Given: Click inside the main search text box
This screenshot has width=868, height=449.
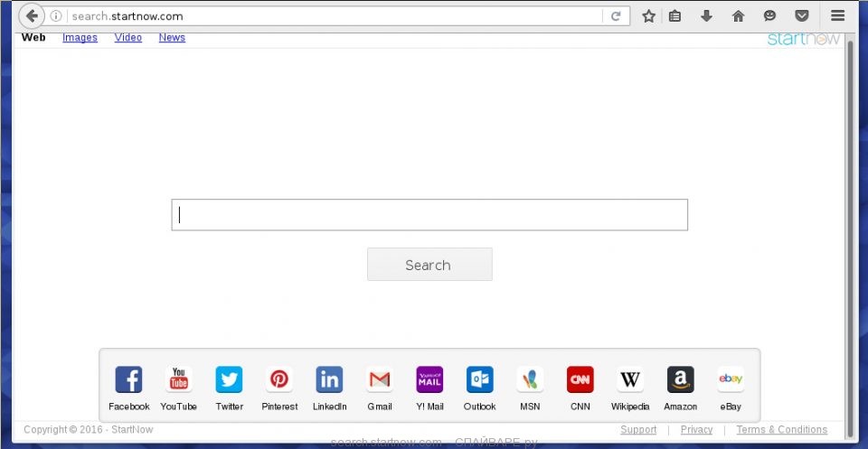Looking at the screenshot, I should point(429,215).
